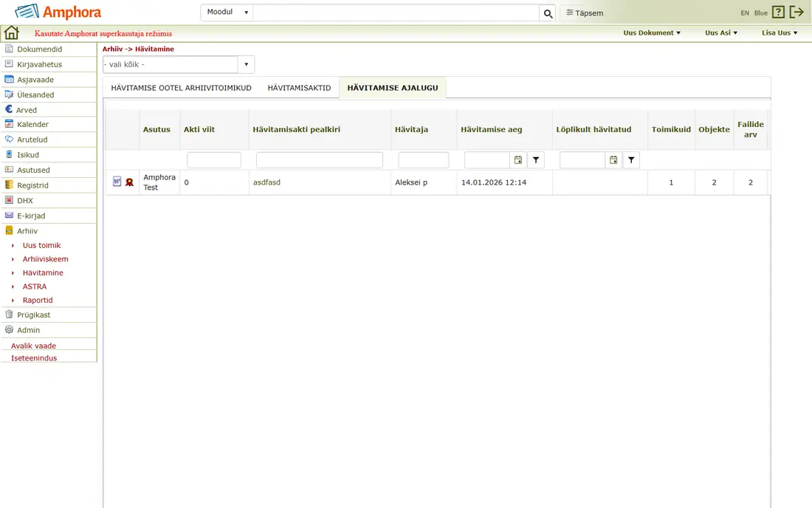This screenshot has width=812, height=508.
Task: Click the Hävitamisakti pealkiri filter field
Action: tap(320, 160)
